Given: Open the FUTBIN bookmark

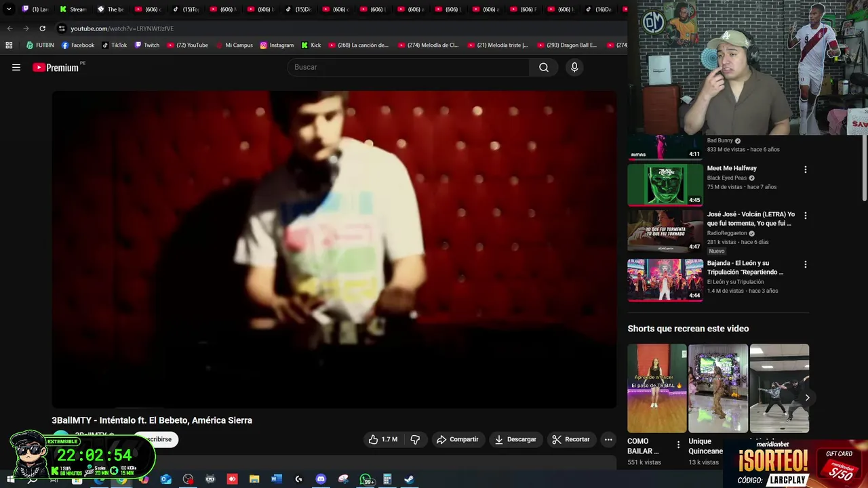Looking at the screenshot, I should (x=40, y=45).
